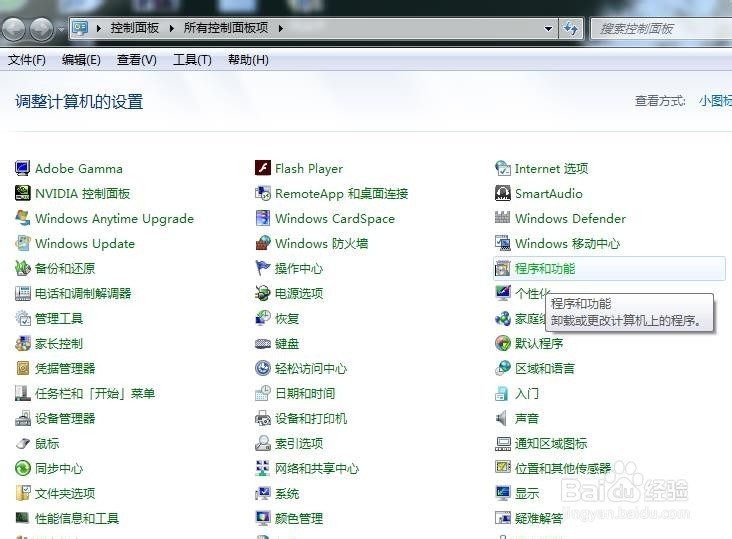Open the 设备和打印机 link

point(311,418)
